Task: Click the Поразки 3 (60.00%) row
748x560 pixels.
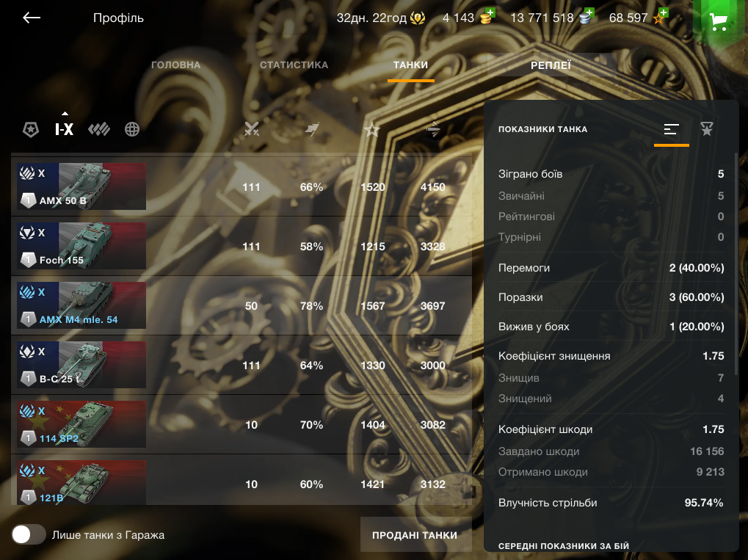Action: [611, 297]
